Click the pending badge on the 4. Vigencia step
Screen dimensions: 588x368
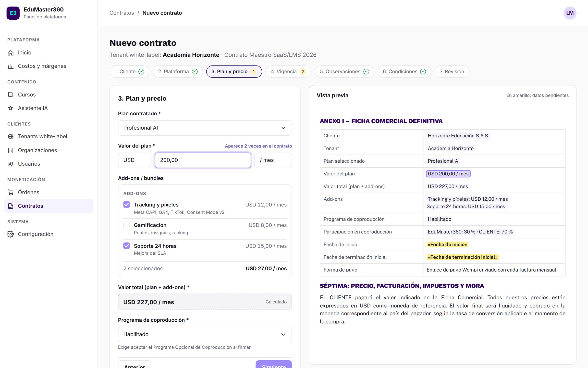(303, 72)
